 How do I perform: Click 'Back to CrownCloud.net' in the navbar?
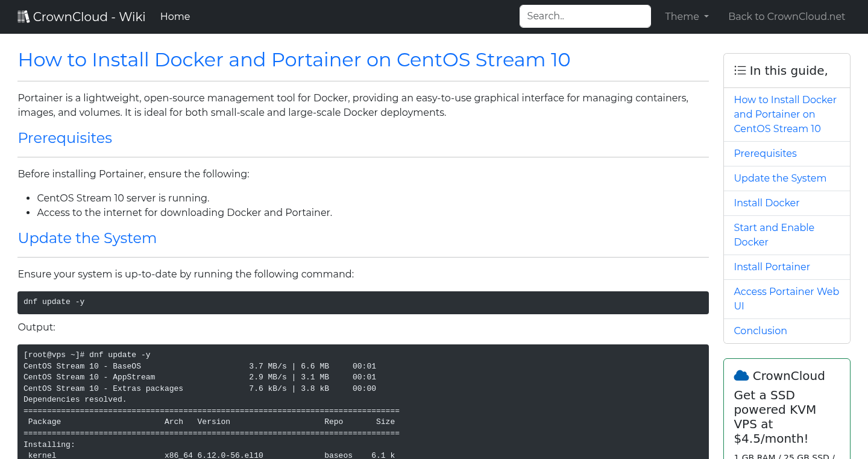click(787, 16)
